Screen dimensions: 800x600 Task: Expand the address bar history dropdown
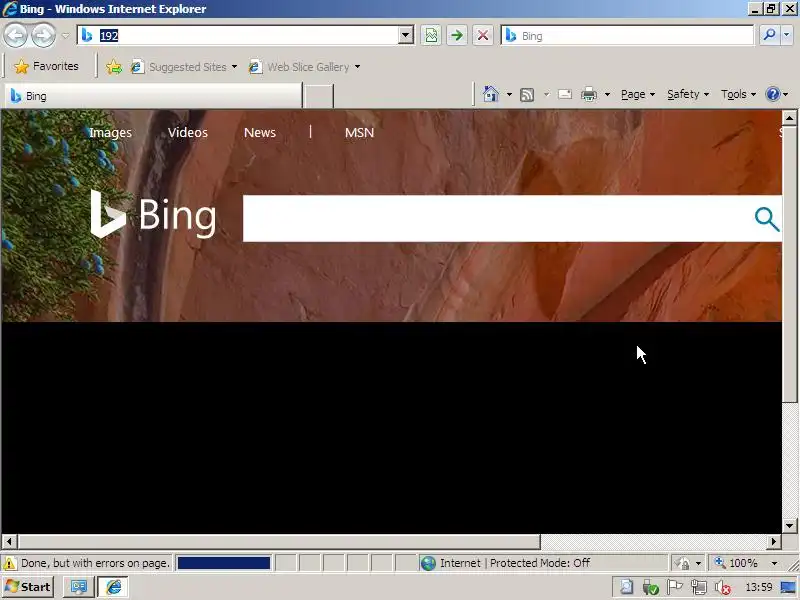[x=406, y=36]
